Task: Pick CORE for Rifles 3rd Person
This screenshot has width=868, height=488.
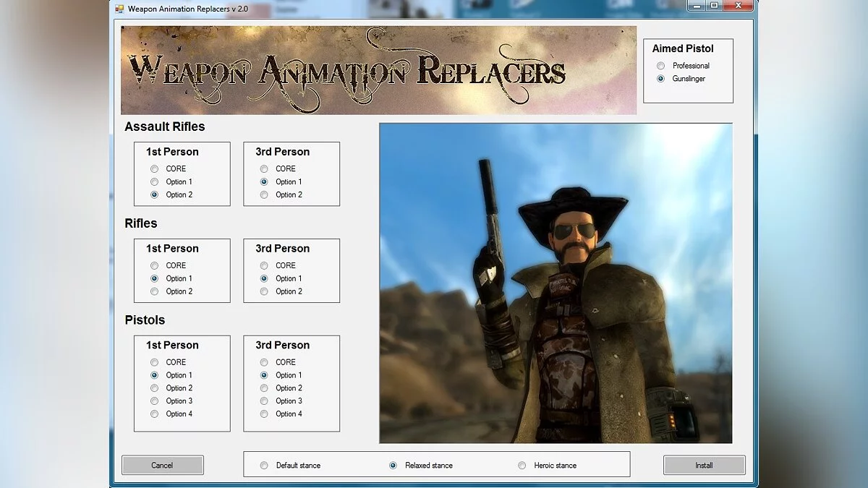Action: click(x=264, y=266)
